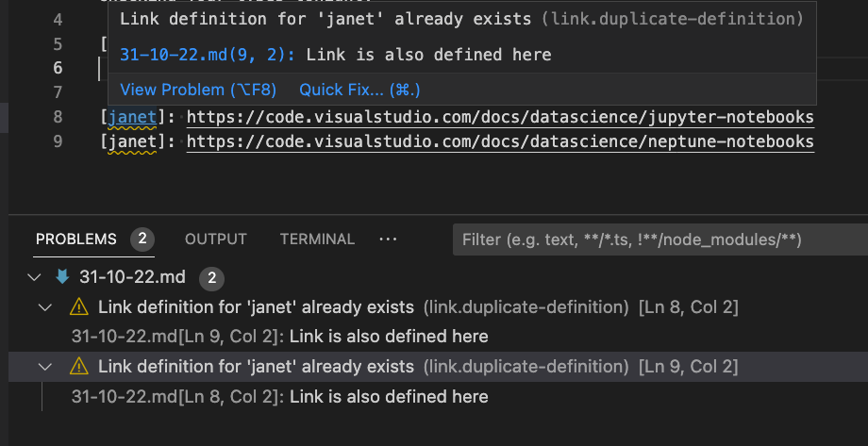Switch to the OUTPUT tab
Image resolution: width=868 pixels, height=446 pixels.
click(x=215, y=240)
